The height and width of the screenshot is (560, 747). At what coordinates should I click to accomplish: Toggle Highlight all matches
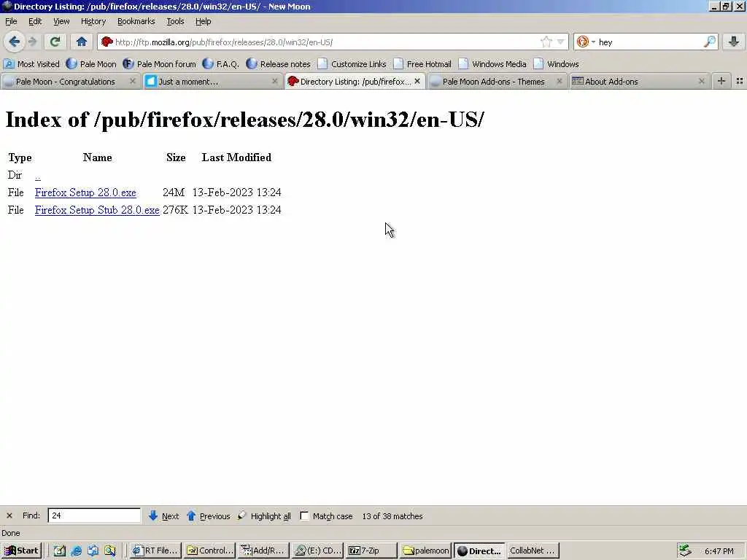click(x=264, y=516)
